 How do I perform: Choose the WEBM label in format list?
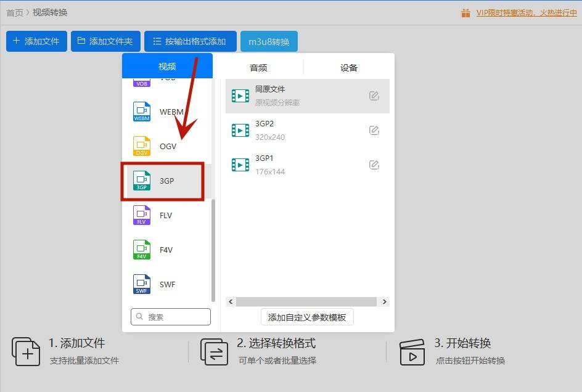click(x=171, y=112)
